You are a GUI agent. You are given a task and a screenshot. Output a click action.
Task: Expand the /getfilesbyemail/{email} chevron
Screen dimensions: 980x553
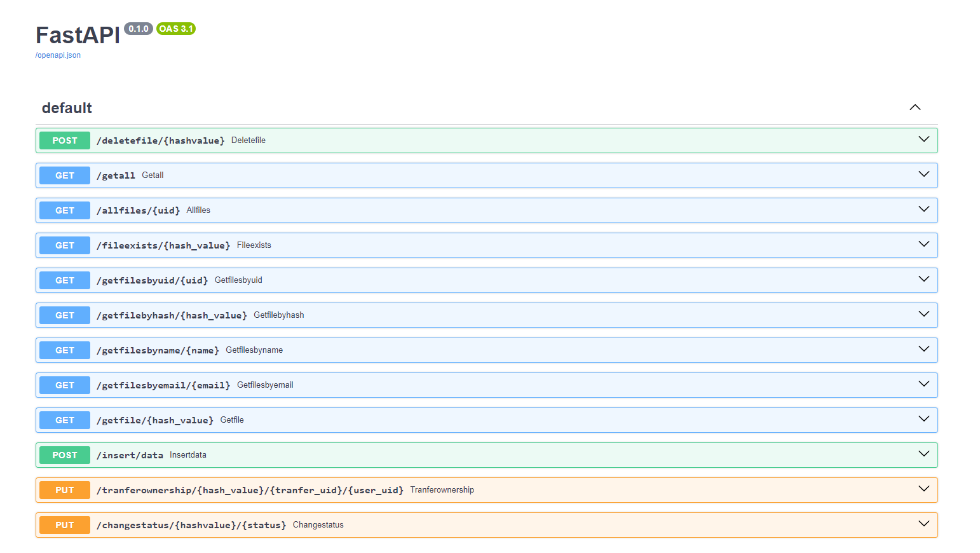pyautogui.click(x=924, y=384)
